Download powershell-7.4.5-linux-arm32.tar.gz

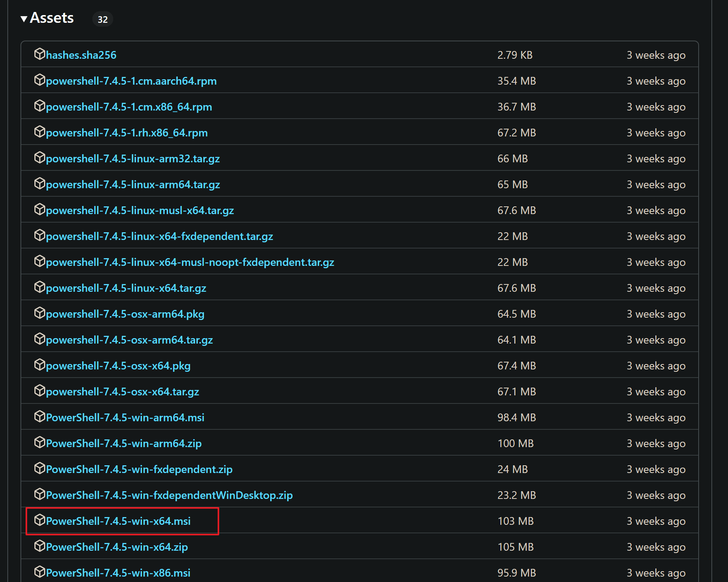(x=133, y=158)
